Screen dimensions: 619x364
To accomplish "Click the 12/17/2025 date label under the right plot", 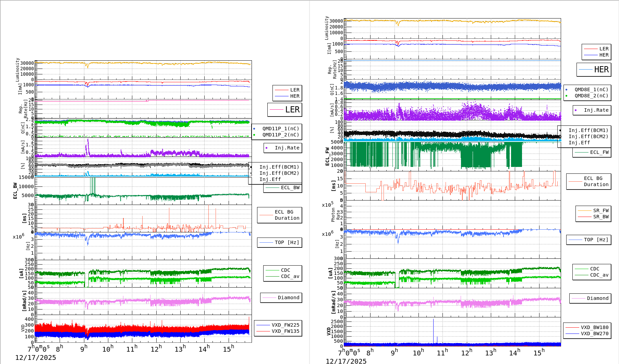I will (x=346, y=361).
